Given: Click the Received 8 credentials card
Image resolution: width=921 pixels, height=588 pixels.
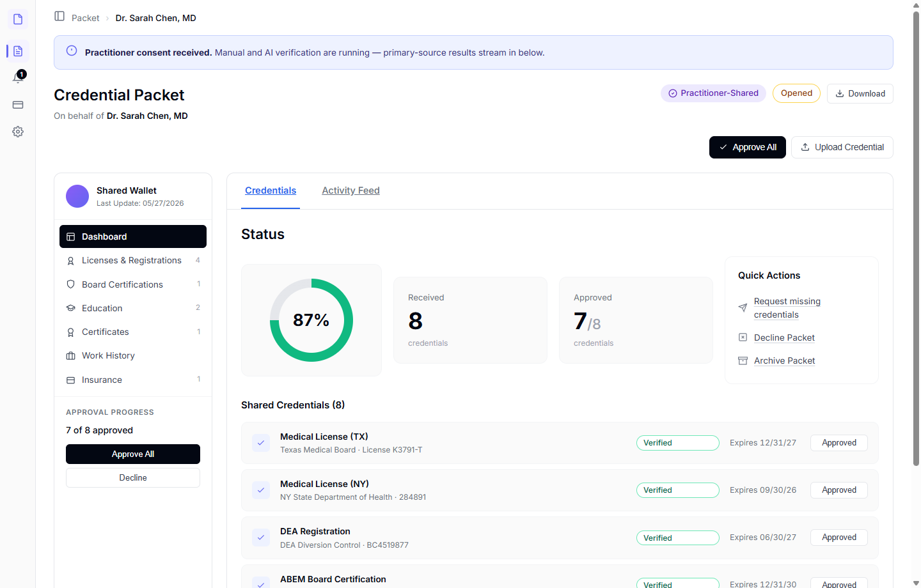Looking at the screenshot, I should coord(470,320).
